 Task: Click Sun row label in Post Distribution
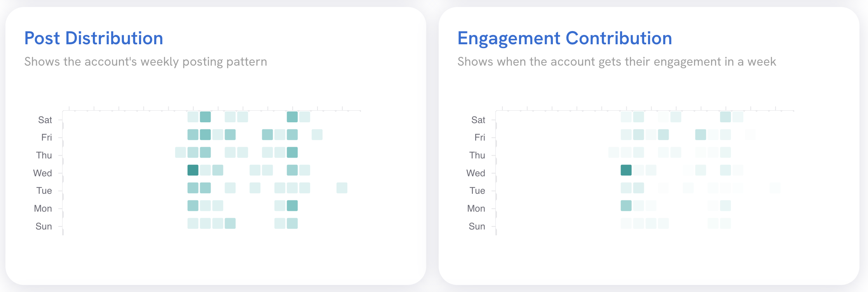coord(44,226)
